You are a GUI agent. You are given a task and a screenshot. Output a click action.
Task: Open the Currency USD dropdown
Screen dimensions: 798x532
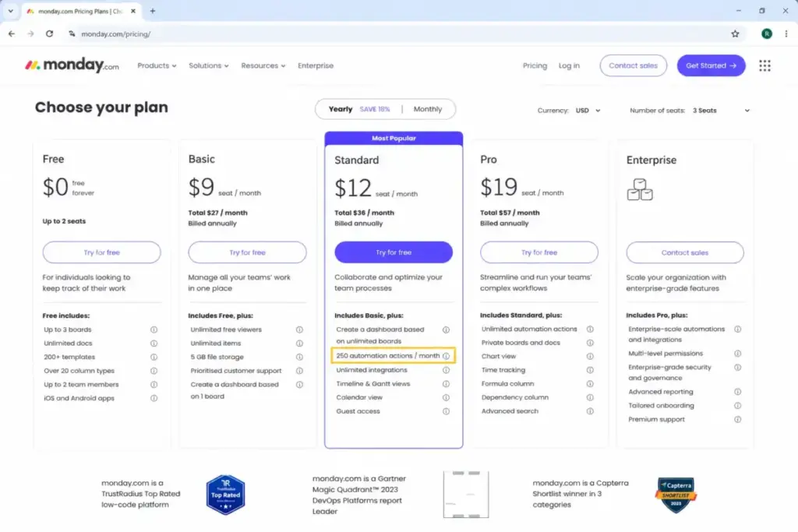588,111
